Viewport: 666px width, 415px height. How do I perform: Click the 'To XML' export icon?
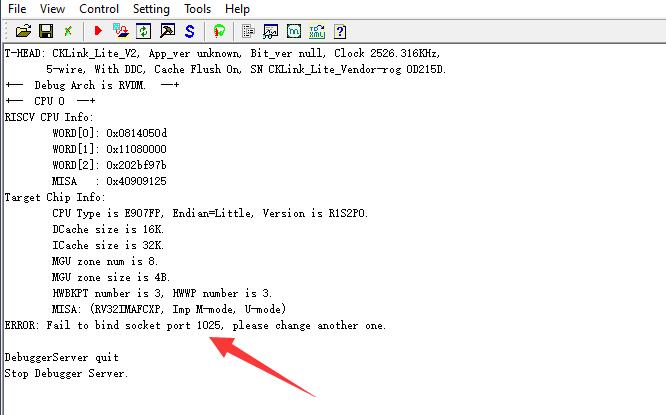[317, 31]
